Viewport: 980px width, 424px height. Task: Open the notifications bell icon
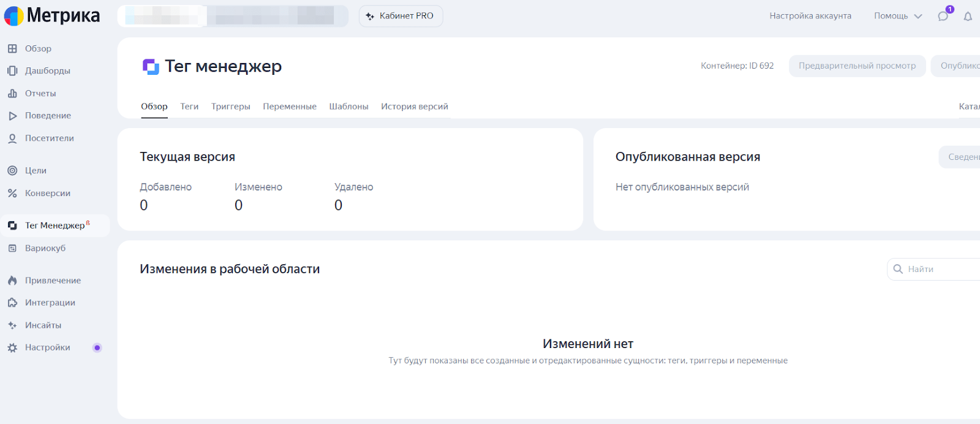pos(968,17)
